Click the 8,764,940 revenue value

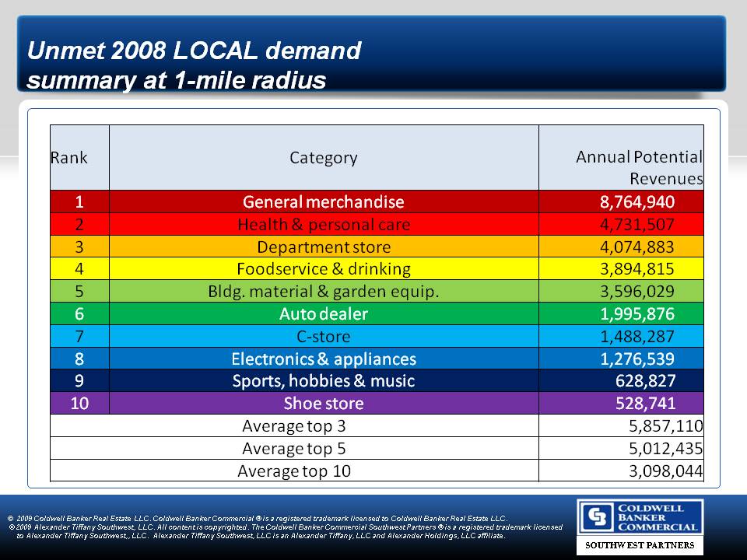click(x=637, y=202)
